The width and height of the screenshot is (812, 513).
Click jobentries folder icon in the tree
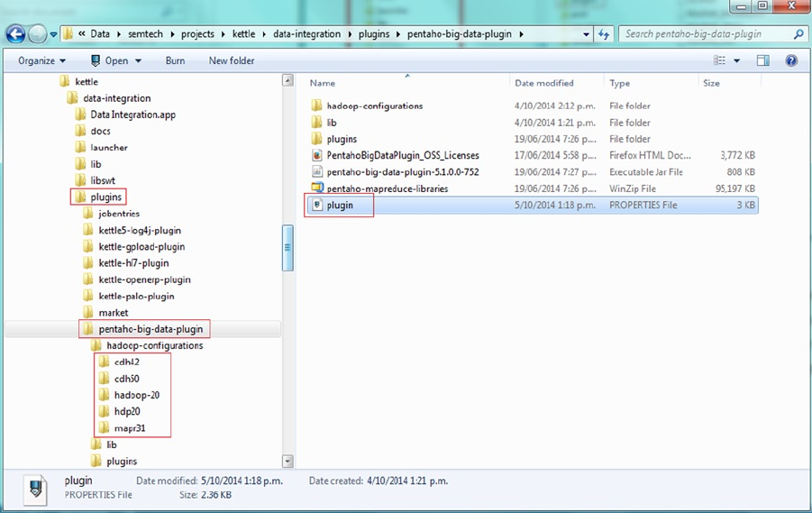point(88,214)
